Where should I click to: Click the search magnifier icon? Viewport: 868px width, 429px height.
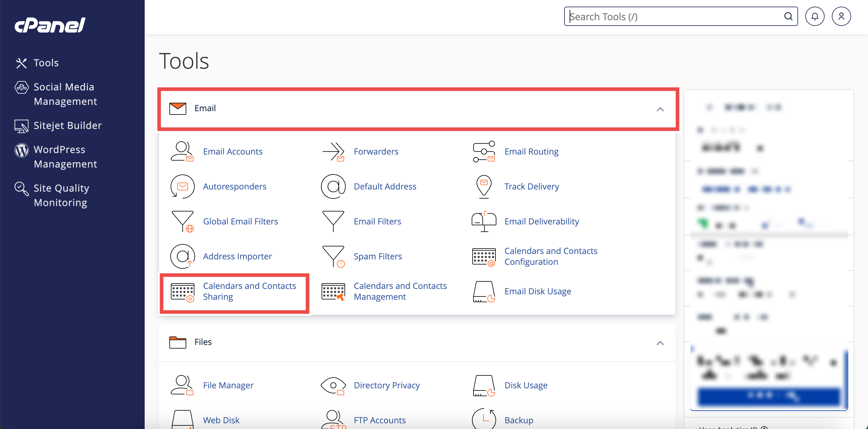[788, 17]
